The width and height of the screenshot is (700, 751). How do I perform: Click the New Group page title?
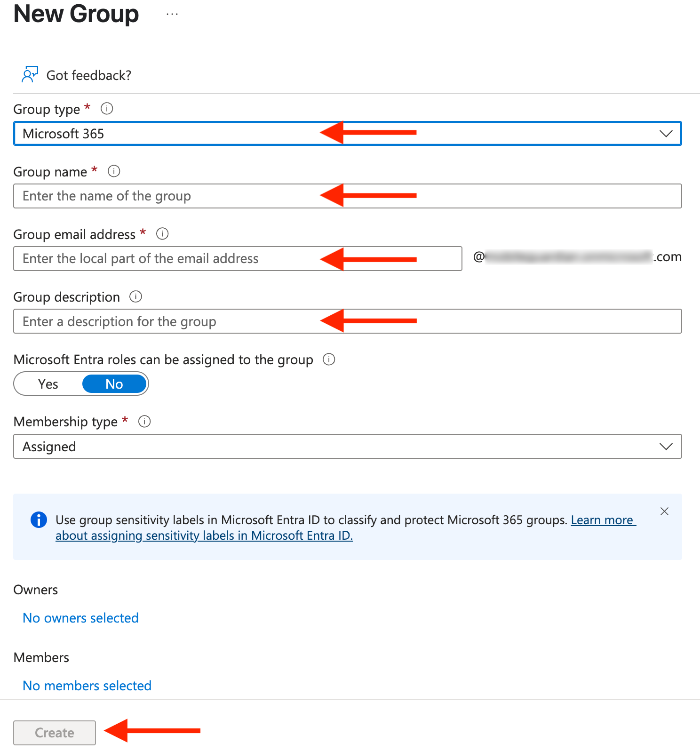pyautogui.click(x=76, y=14)
